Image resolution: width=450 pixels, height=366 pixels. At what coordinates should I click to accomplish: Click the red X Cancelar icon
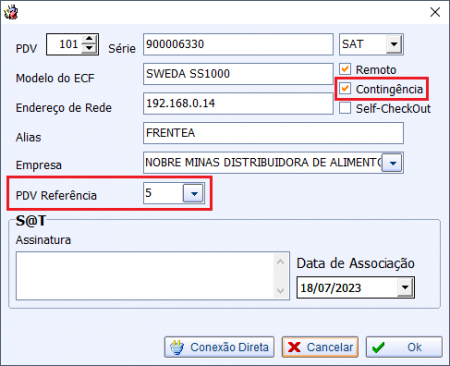point(294,347)
